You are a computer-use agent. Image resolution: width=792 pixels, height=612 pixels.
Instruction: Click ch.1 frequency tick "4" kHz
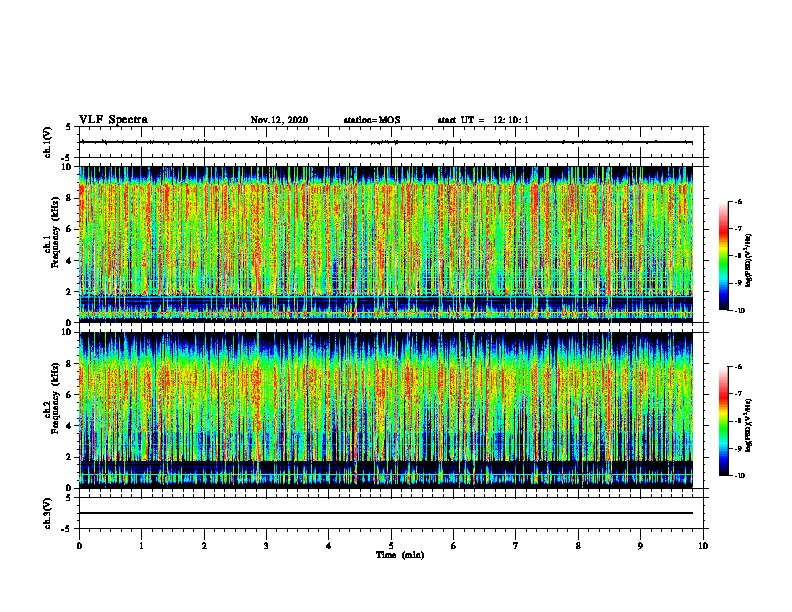(x=69, y=261)
